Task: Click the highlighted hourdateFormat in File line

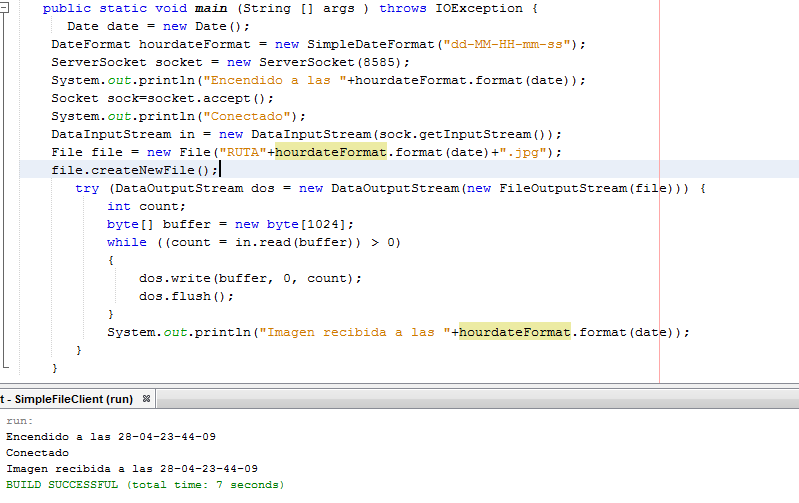Action: [331, 152]
